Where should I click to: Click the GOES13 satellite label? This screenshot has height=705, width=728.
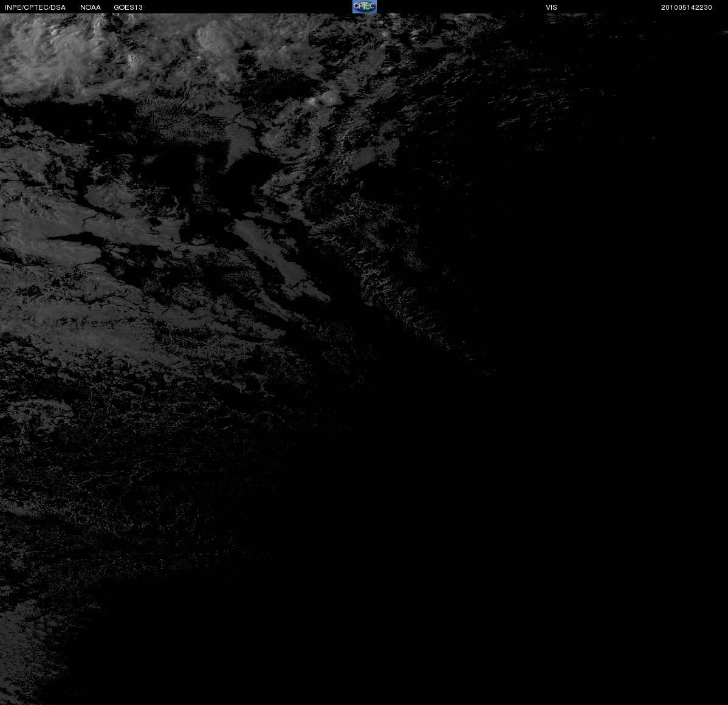pyautogui.click(x=128, y=7)
